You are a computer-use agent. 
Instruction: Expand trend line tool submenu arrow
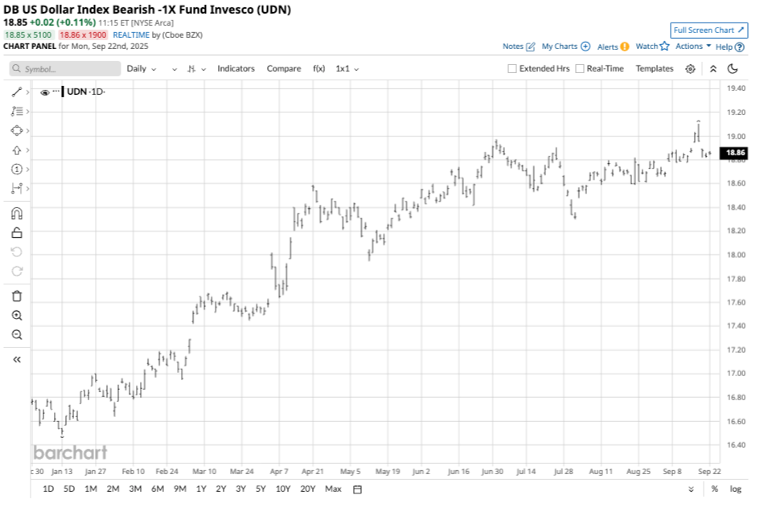pos(28,92)
